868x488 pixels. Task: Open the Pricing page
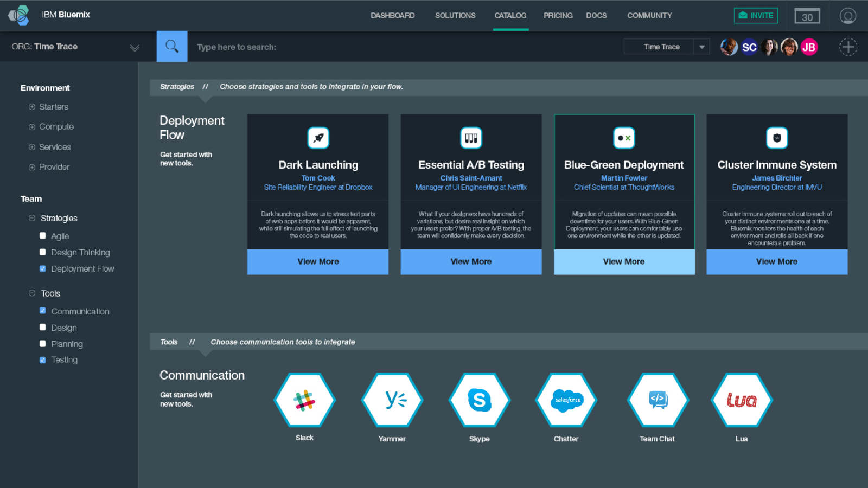pyautogui.click(x=558, y=16)
